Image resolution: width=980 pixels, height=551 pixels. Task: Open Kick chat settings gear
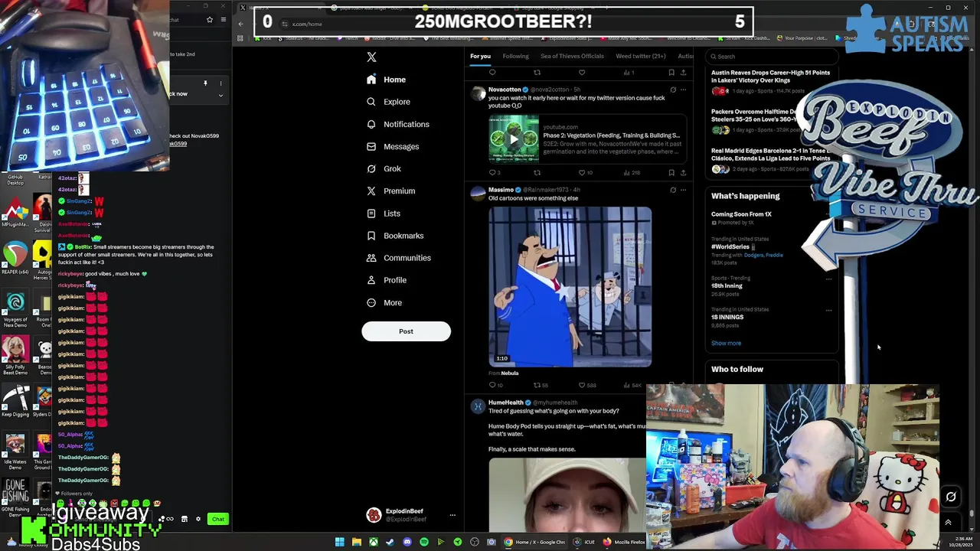pyautogui.click(x=198, y=519)
